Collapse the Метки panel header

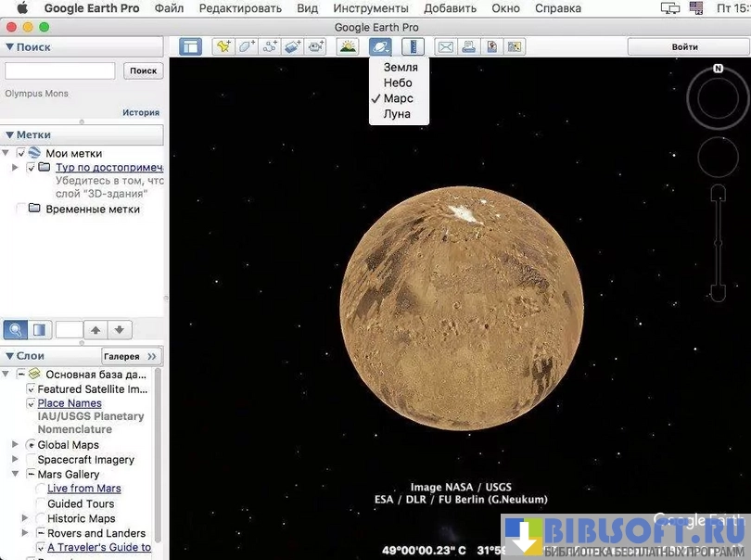coord(10,134)
